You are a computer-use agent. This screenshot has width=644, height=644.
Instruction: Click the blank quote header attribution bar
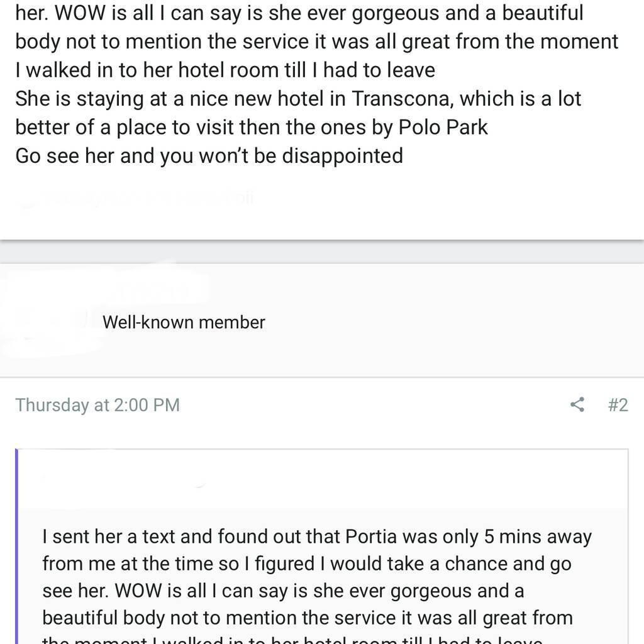322,479
